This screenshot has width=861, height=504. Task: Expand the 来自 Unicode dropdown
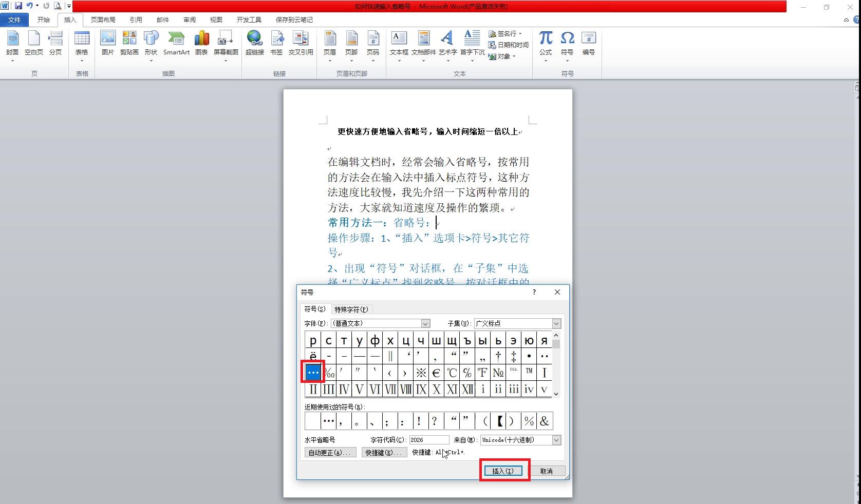(x=556, y=440)
